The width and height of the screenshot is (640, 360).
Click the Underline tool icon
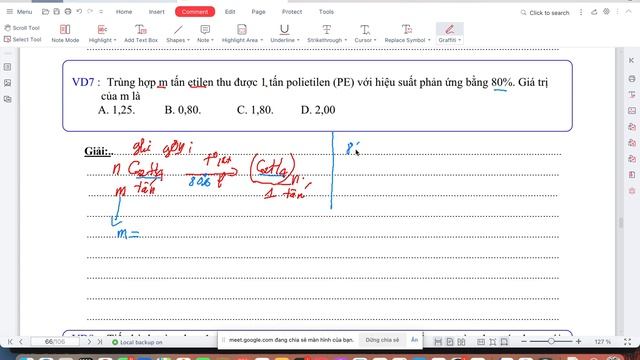click(284, 29)
